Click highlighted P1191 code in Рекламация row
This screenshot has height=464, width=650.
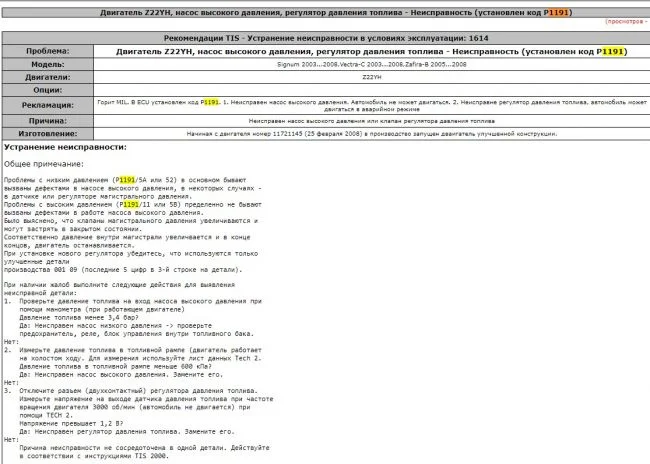pyautogui.click(x=209, y=102)
